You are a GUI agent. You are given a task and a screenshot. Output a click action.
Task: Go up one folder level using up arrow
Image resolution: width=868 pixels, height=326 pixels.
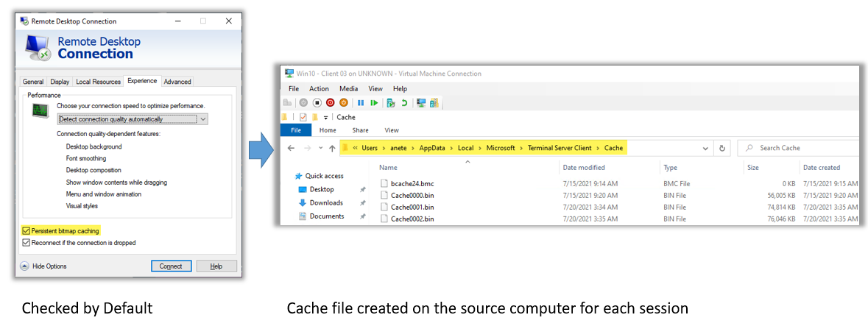point(332,149)
